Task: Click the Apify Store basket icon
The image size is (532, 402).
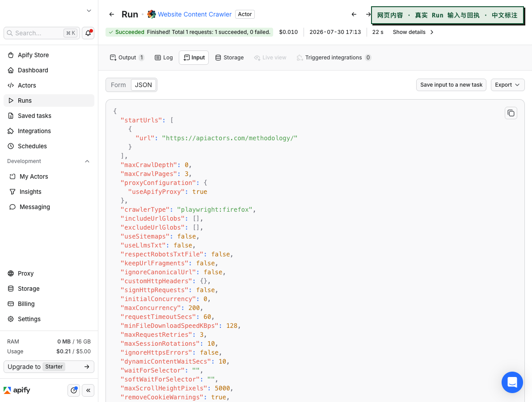Action: pos(11,55)
